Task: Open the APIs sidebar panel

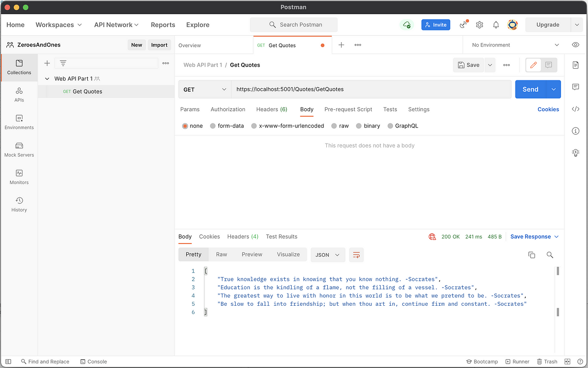Action: (19, 95)
